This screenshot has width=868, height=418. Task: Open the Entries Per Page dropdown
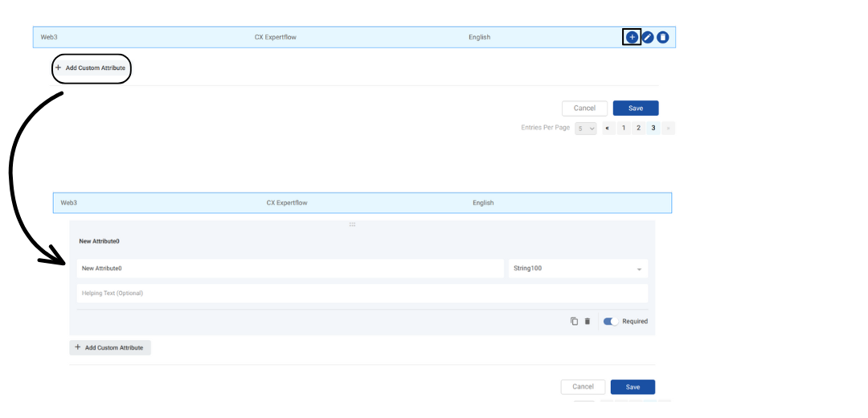[x=585, y=128]
